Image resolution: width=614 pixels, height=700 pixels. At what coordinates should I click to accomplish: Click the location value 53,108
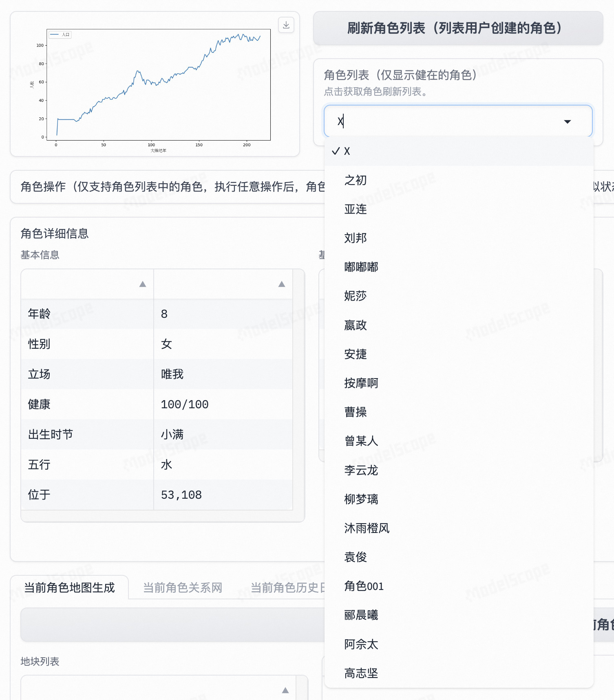click(181, 495)
